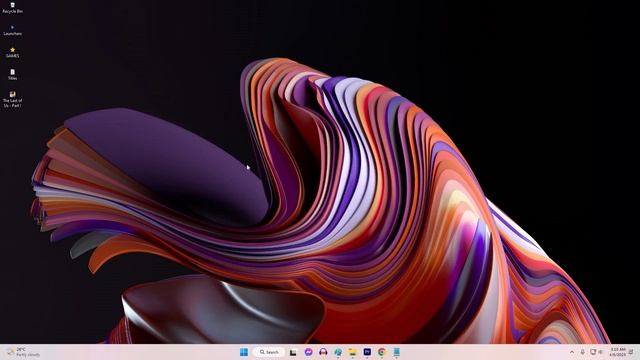Click the microphone tray icon
The height and width of the screenshot is (360, 640).
point(582,352)
